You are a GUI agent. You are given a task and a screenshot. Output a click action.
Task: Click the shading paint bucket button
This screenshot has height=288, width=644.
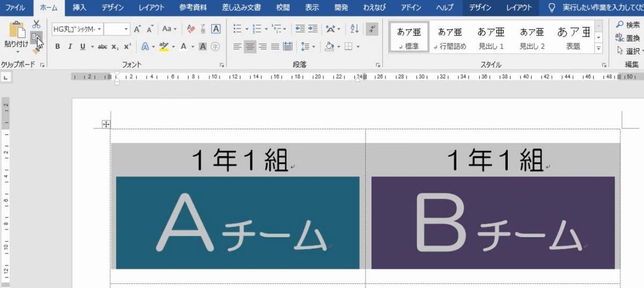[x=330, y=47]
